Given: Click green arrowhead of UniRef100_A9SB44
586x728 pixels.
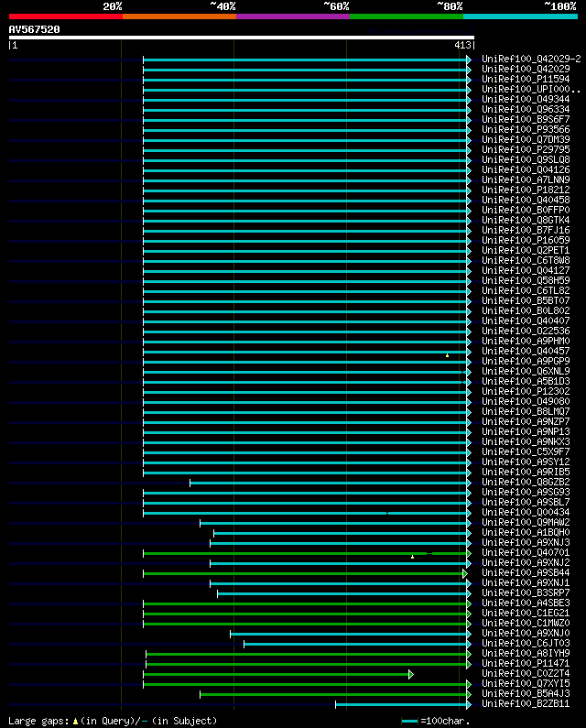Looking at the screenshot, I should tap(465, 574).
